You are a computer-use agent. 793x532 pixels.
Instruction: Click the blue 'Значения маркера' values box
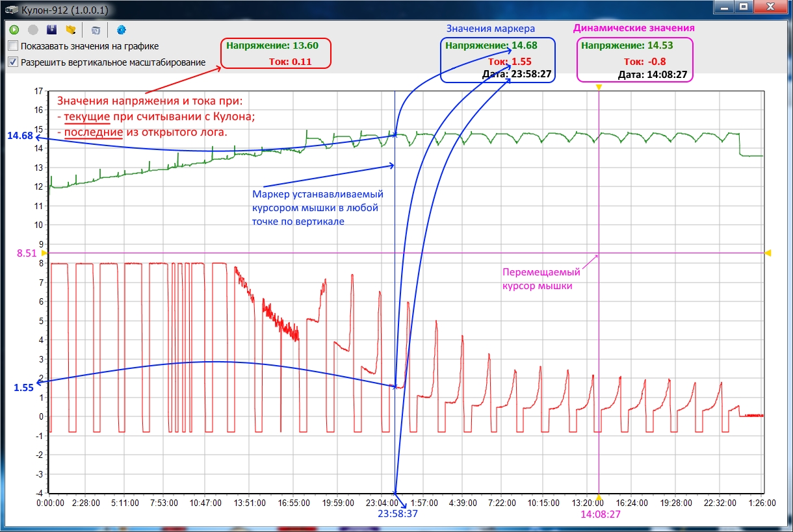coord(498,60)
